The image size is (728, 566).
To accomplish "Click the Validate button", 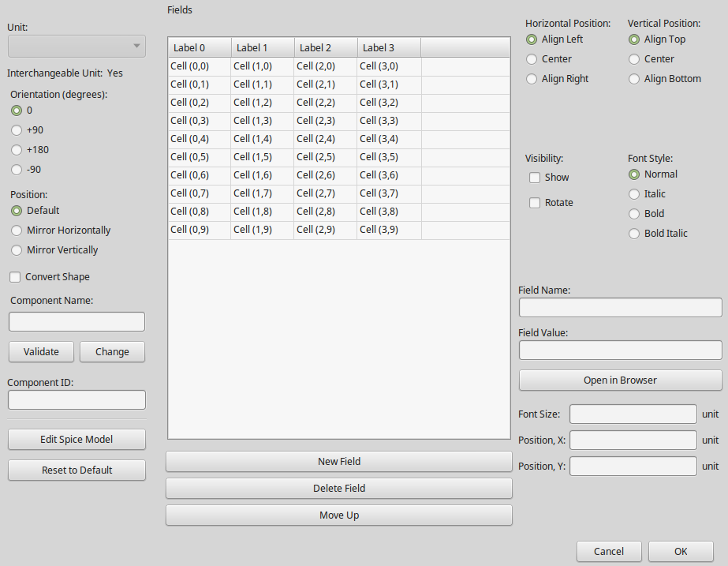I will point(41,352).
